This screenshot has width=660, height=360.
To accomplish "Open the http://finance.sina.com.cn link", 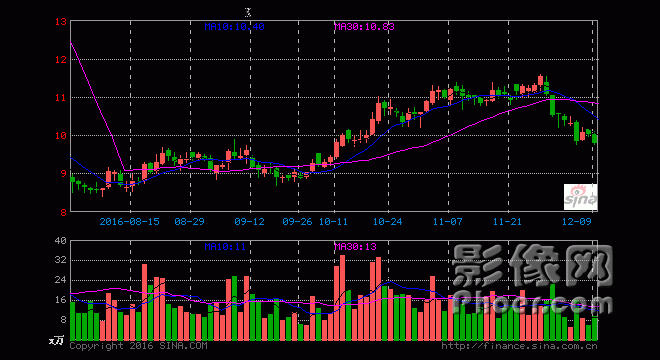I will coord(519,346).
